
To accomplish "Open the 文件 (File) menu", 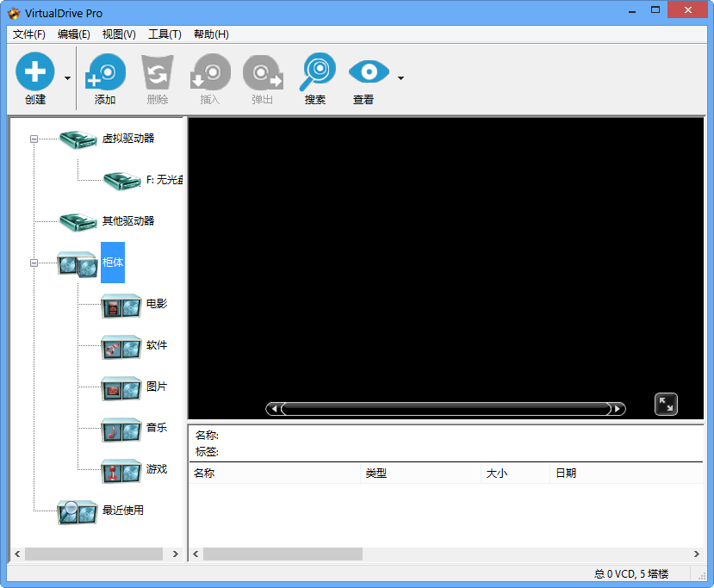I will tap(28, 34).
